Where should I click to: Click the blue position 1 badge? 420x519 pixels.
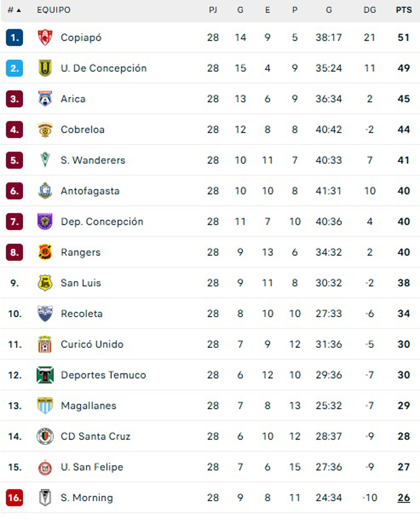(x=15, y=38)
